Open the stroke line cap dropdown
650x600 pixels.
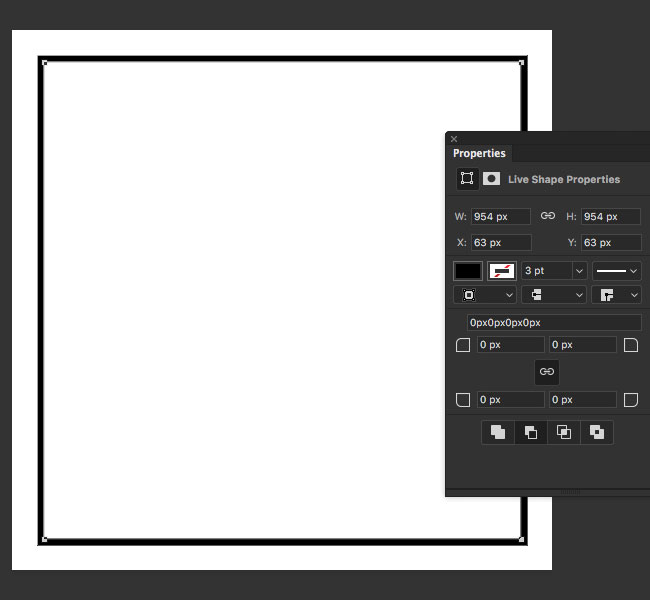(553, 295)
